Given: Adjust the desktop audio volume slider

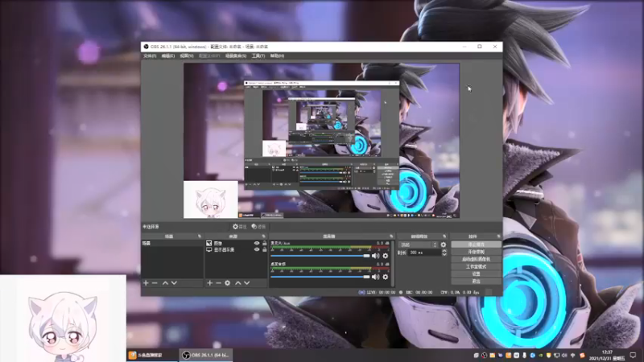Looking at the screenshot, I should click(320, 277).
